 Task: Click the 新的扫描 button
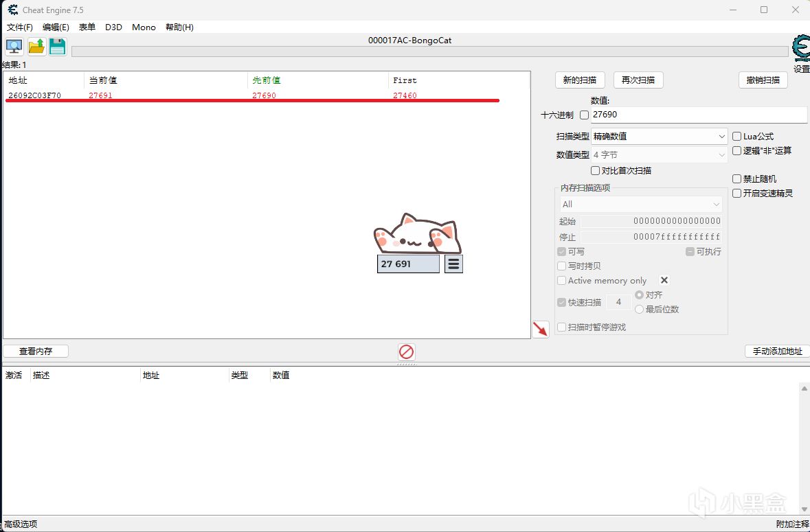click(x=580, y=80)
